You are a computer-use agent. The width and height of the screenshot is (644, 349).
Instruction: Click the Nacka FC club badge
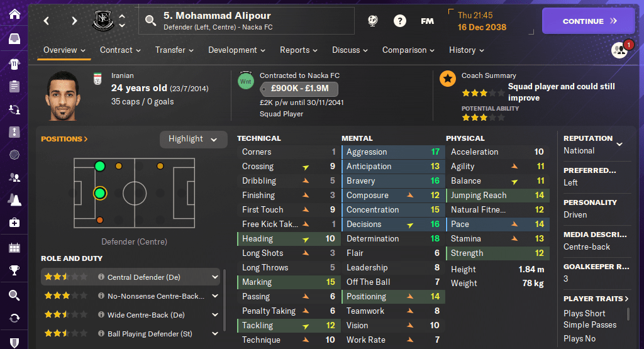(x=103, y=21)
